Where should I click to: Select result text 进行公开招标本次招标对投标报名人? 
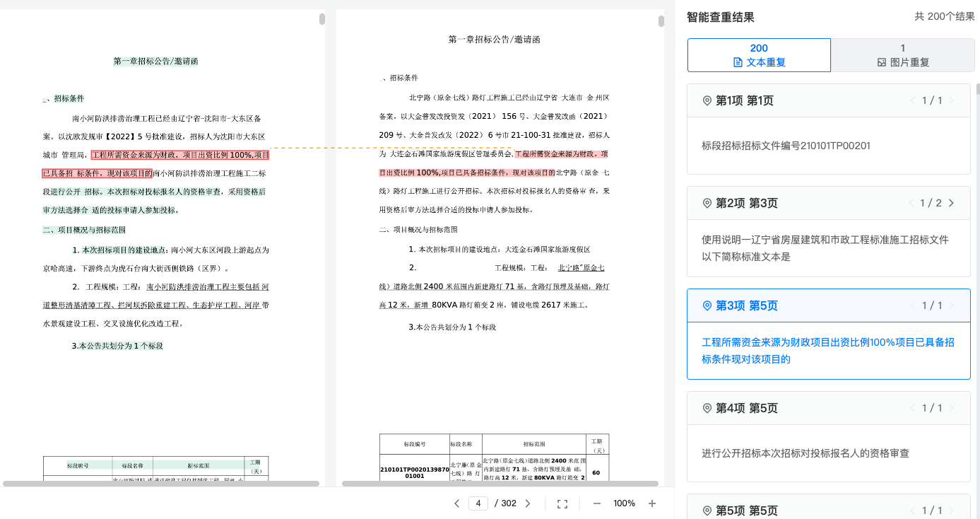pos(805,453)
